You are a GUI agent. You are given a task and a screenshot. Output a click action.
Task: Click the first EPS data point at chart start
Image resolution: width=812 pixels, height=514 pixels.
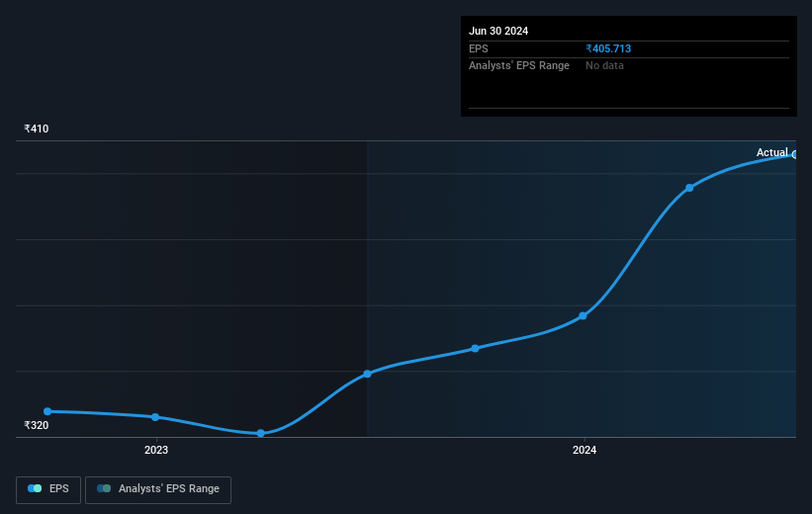pyautogui.click(x=47, y=411)
